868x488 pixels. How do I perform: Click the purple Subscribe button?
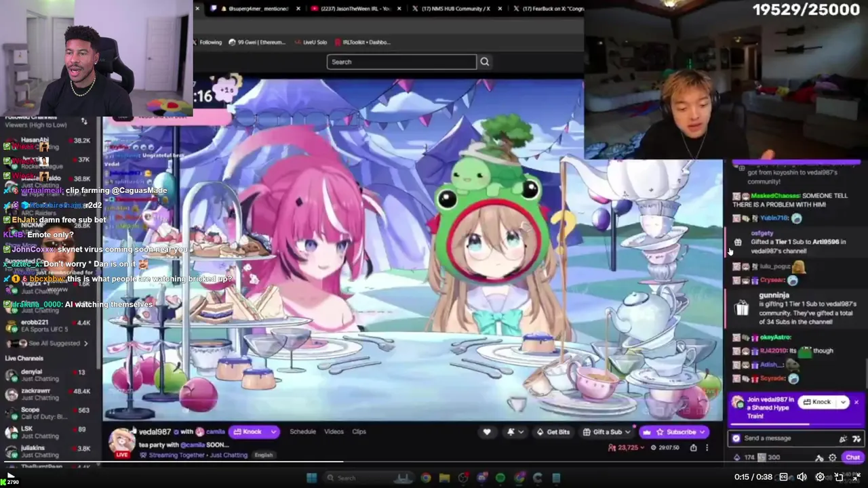pyautogui.click(x=675, y=432)
